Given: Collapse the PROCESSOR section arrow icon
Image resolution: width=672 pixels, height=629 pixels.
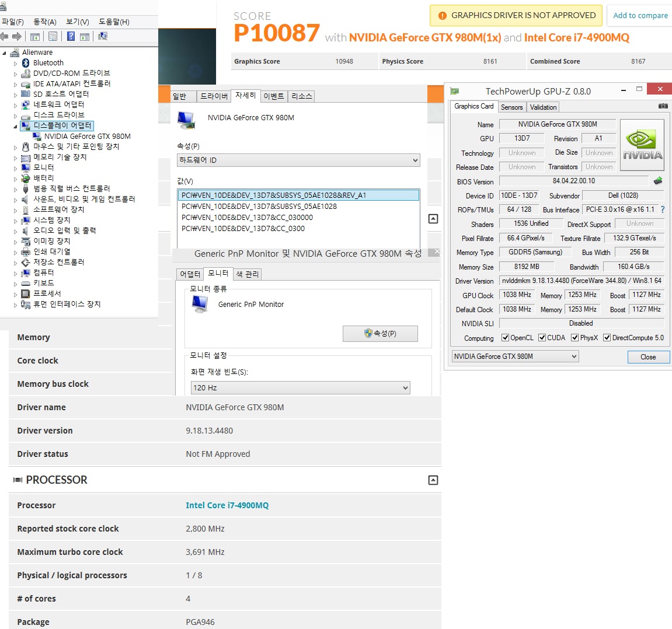Looking at the screenshot, I should [433, 480].
